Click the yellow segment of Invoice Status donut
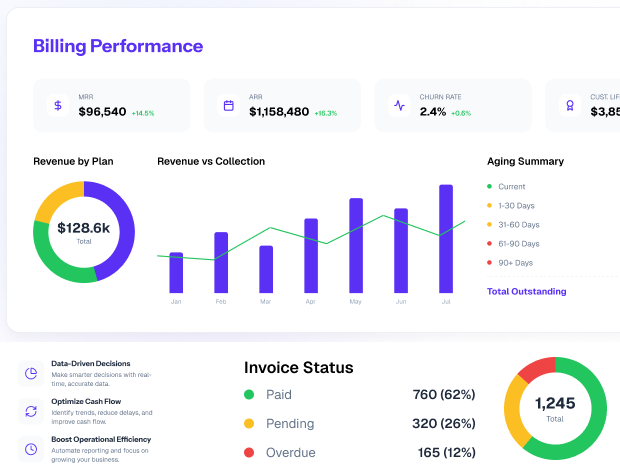This screenshot has height=470, width=620. 514,411
